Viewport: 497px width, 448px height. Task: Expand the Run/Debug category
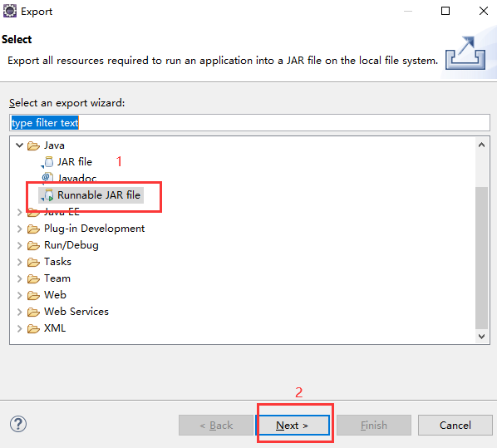coord(20,245)
